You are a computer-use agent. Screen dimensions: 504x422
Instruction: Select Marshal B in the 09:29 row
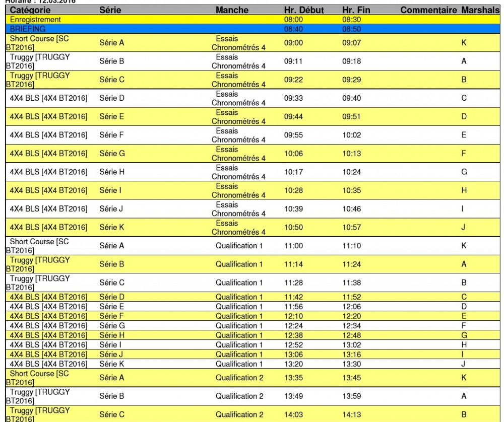[464, 80]
